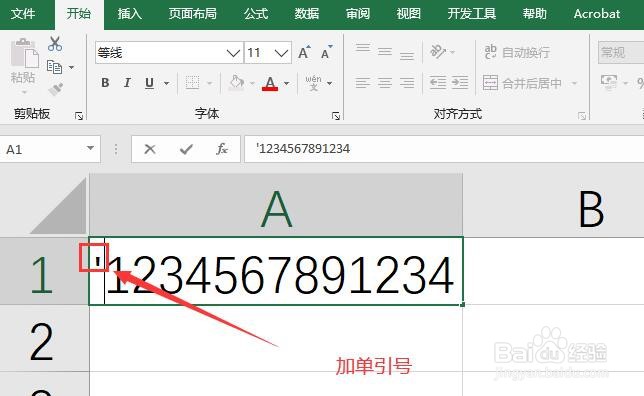Click the align right icon
The height and width of the screenshot is (396, 644).
click(407, 83)
